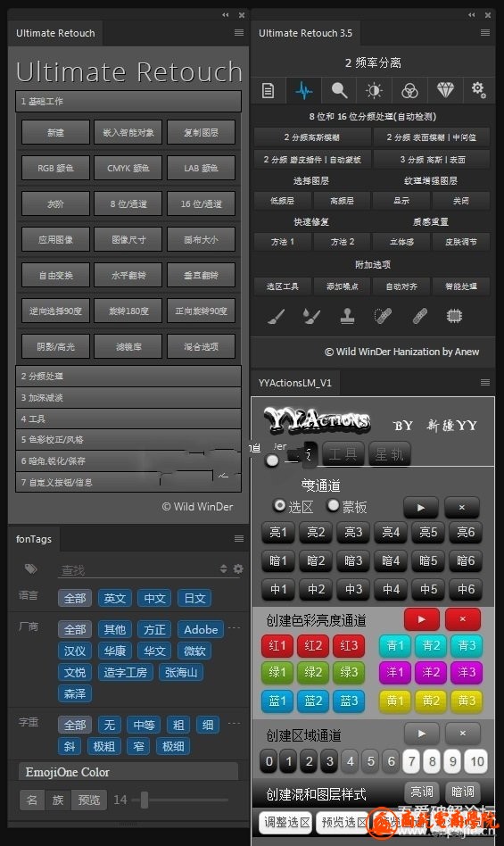Select the brush tool icon below 附加选项
The image size is (504, 846).
[276, 316]
